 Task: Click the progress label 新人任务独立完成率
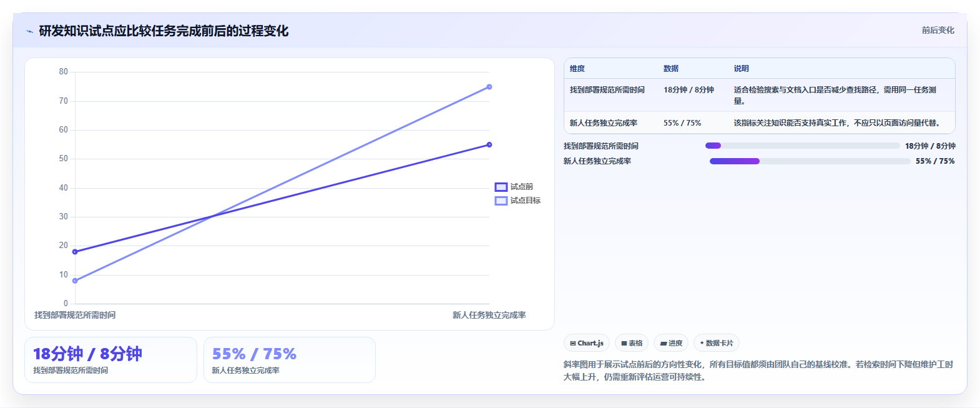click(597, 161)
